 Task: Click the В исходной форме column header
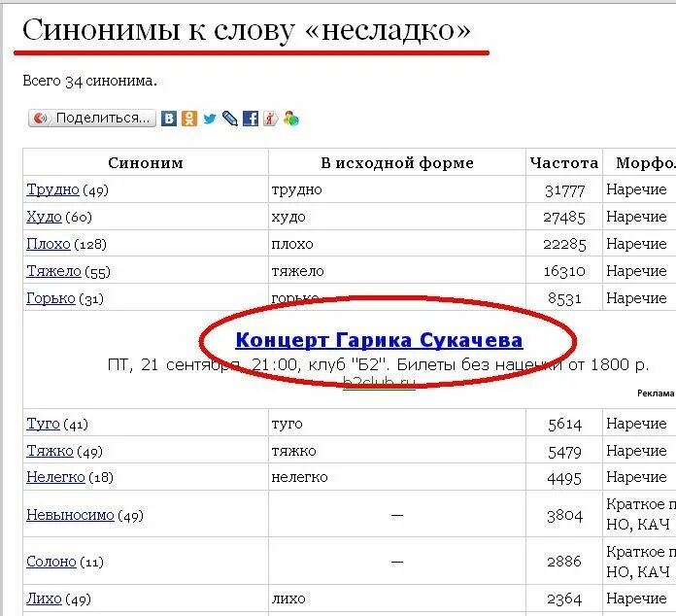click(x=397, y=162)
